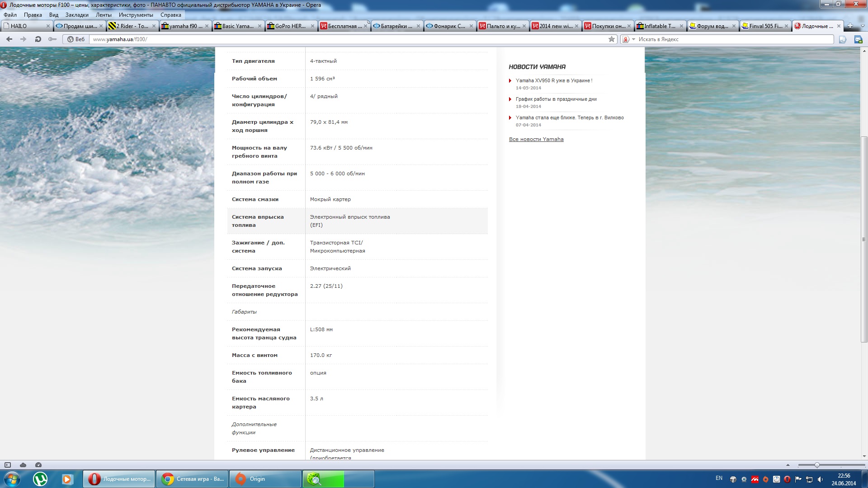Open the Opera Link cloud icon
The width and height of the screenshot is (868, 488).
[23, 465]
